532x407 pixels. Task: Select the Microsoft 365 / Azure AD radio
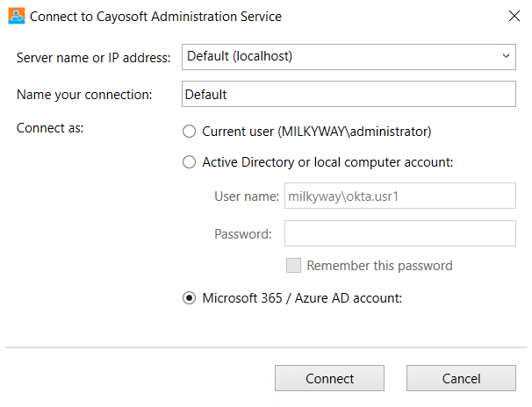click(189, 298)
